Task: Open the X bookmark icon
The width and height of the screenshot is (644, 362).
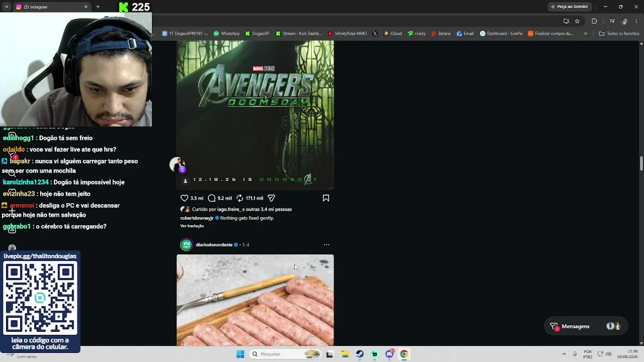Action: (x=375, y=34)
